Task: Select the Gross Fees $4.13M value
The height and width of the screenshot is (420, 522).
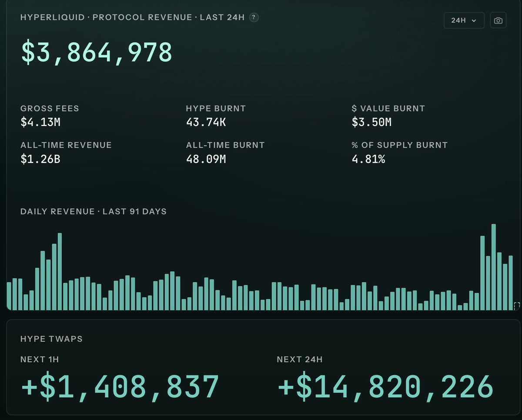Action: click(x=40, y=123)
